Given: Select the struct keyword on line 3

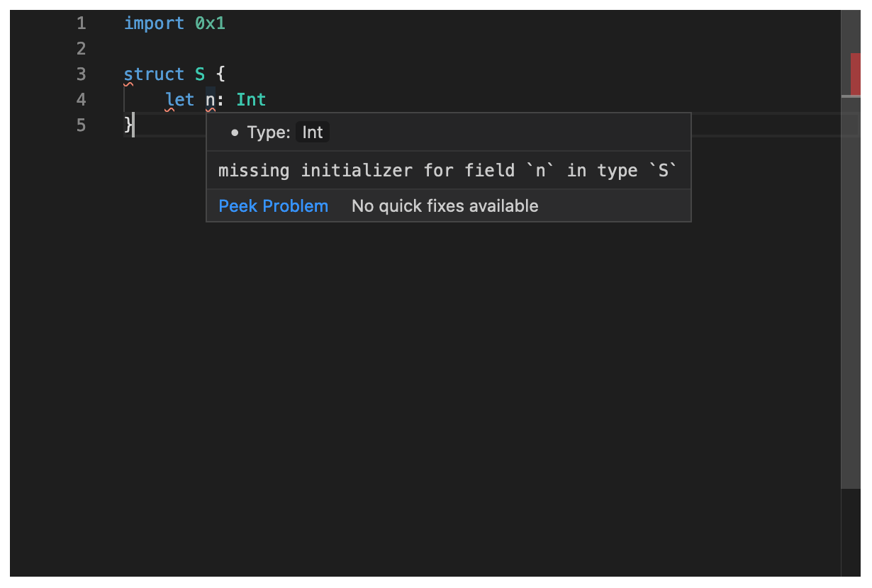Looking at the screenshot, I should coord(154,74).
